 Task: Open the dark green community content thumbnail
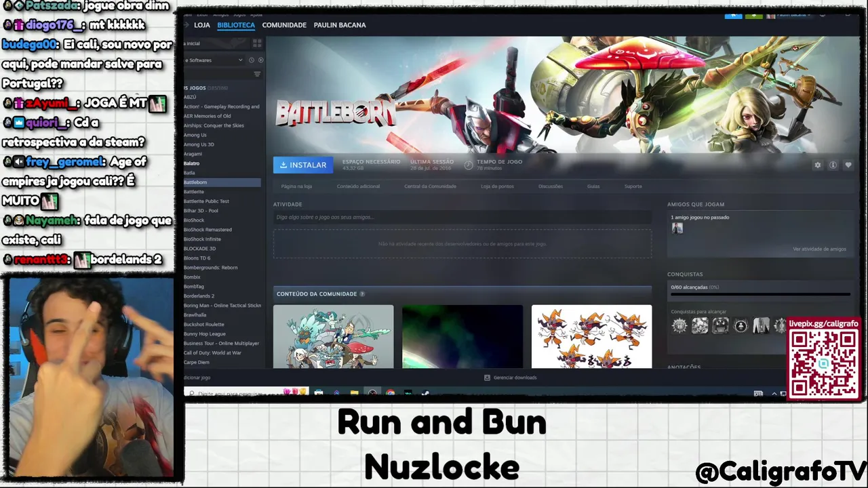462,336
